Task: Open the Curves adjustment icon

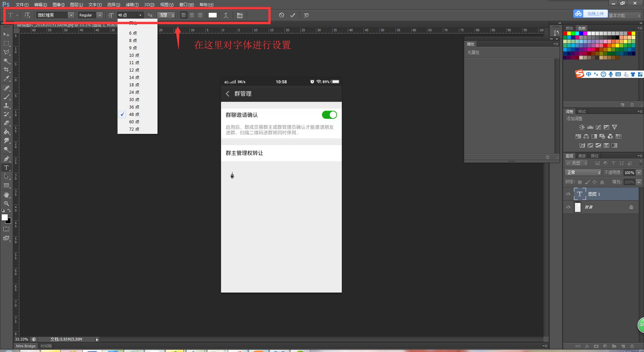Action: pyautogui.click(x=598, y=127)
